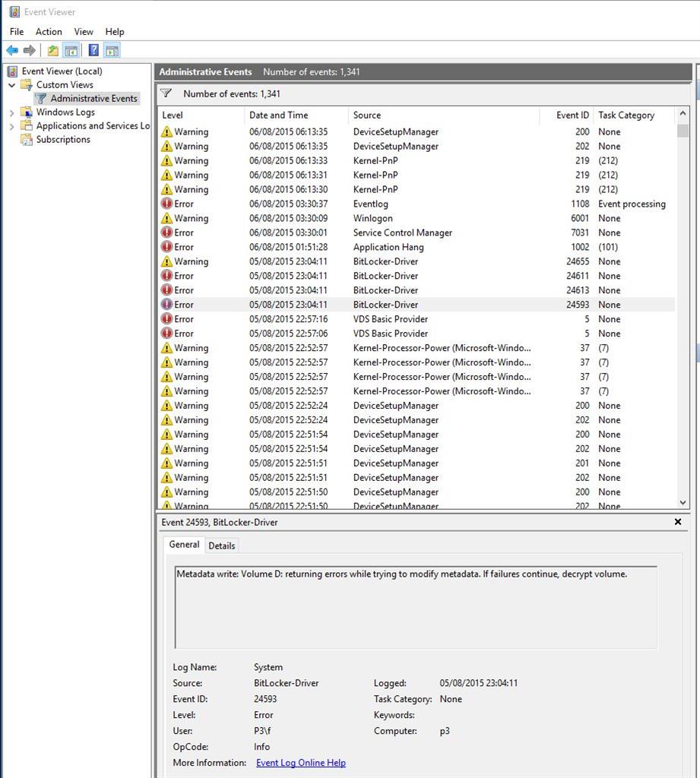The width and height of the screenshot is (700, 778).
Task: Switch to the Details tab
Action: pyautogui.click(x=221, y=546)
